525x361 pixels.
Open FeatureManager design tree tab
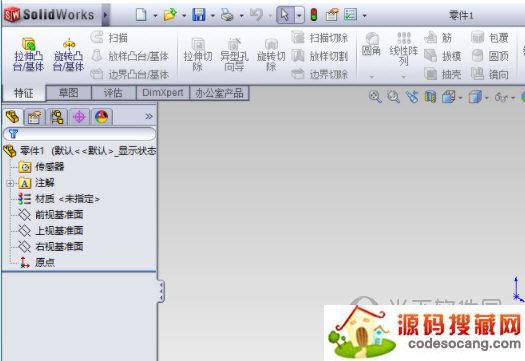click(x=13, y=117)
